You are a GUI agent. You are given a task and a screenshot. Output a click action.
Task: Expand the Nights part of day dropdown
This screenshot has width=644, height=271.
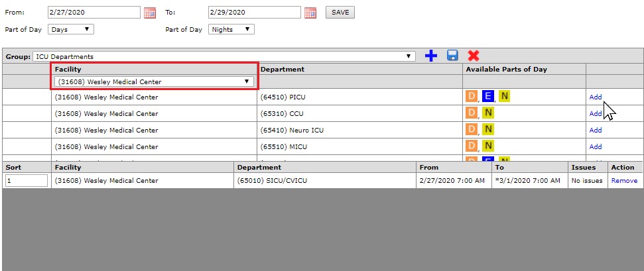pyautogui.click(x=231, y=29)
